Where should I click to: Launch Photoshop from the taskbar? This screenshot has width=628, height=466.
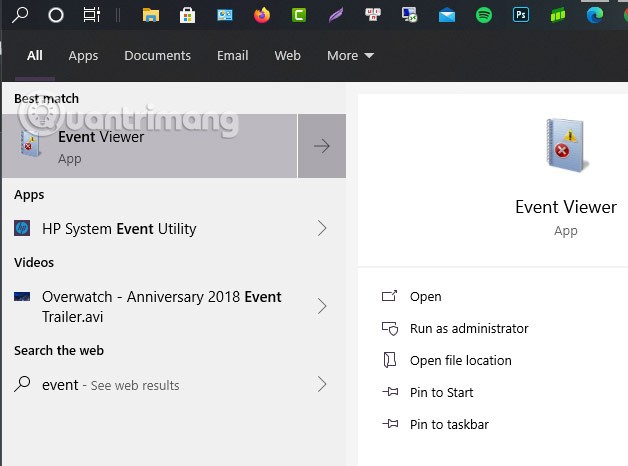click(521, 15)
